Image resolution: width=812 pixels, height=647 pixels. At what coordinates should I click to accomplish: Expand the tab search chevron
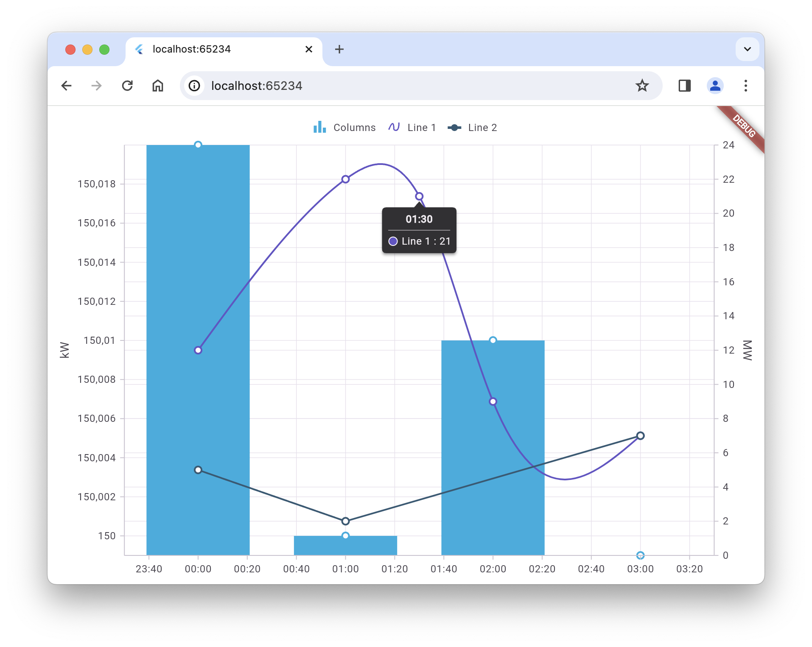click(x=747, y=49)
